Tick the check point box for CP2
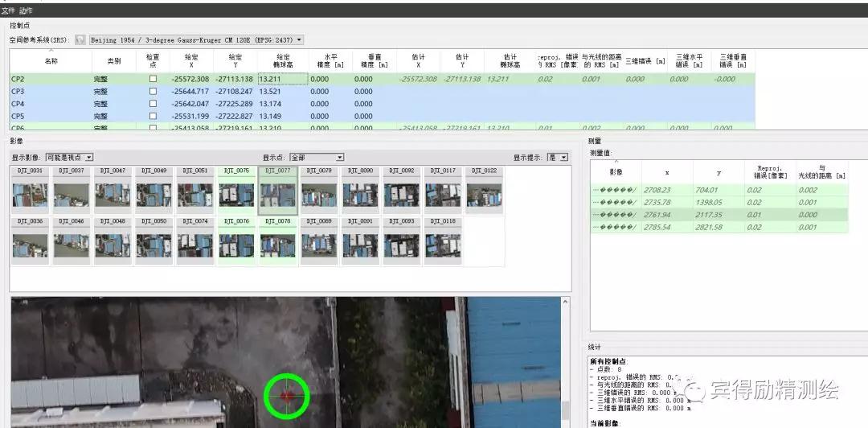The width and height of the screenshot is (868, 428). 153,79
